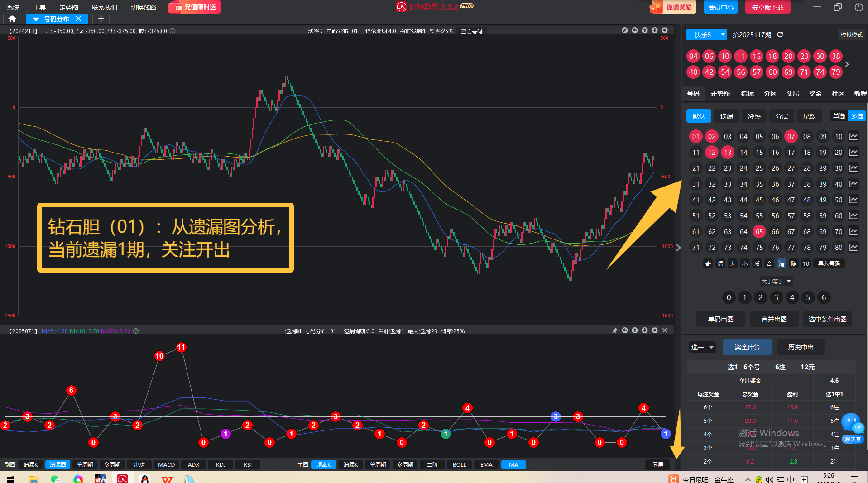Image resolution: width=868 pixels, height=483 pixels.
Task: Open WPS Office from taskbar
Action: pyautogui.click(x=167, y=479)
